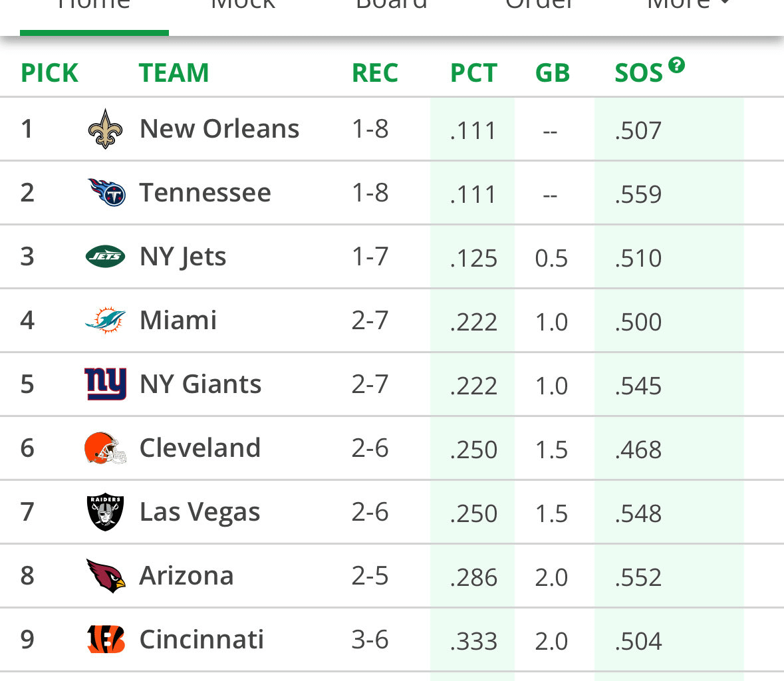The image size is (784, 681).
Task: Click the New Orleans Saints logo
Action: click(104, 128)
